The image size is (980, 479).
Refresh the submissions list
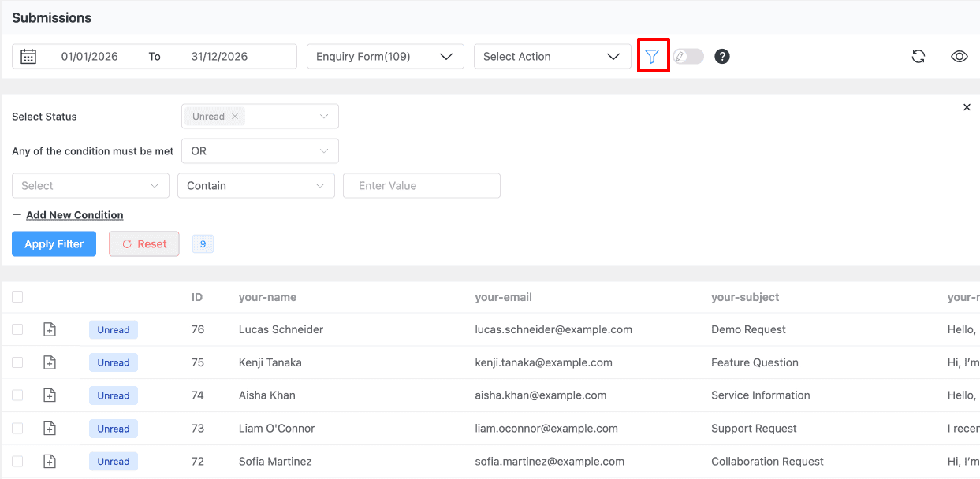(919, 57)
